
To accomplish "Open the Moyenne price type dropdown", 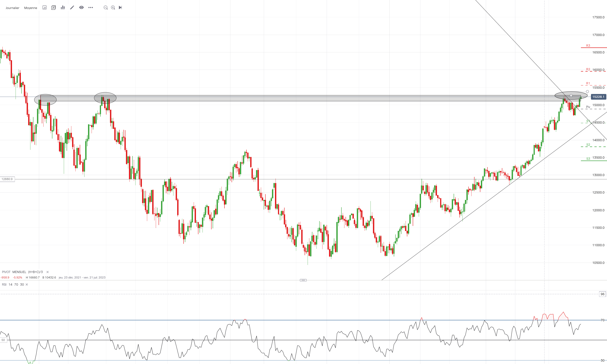I will pyautogui.click(x=30, y=8).
